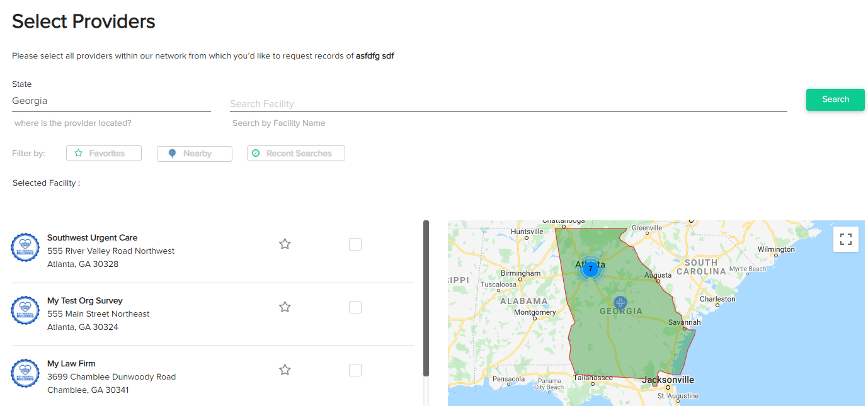Click the blue cluster marker showing 7

point(591,269)
